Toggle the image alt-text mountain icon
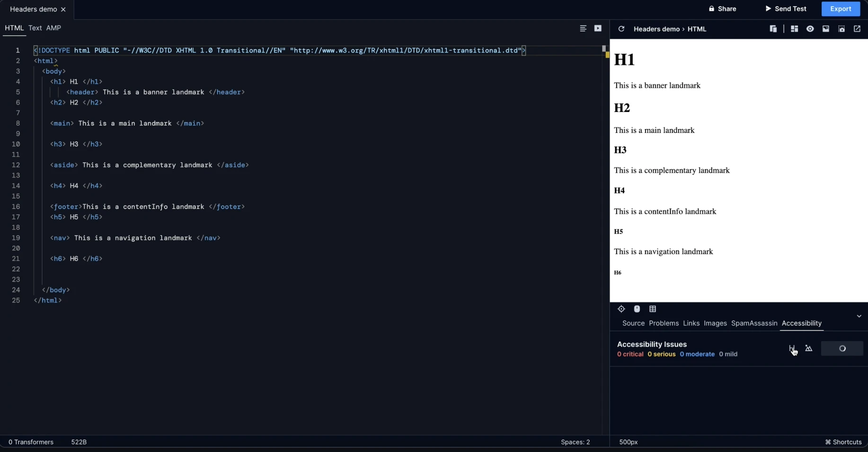The height and width of the screenshot is (452, 868). [x=808, y=348]
